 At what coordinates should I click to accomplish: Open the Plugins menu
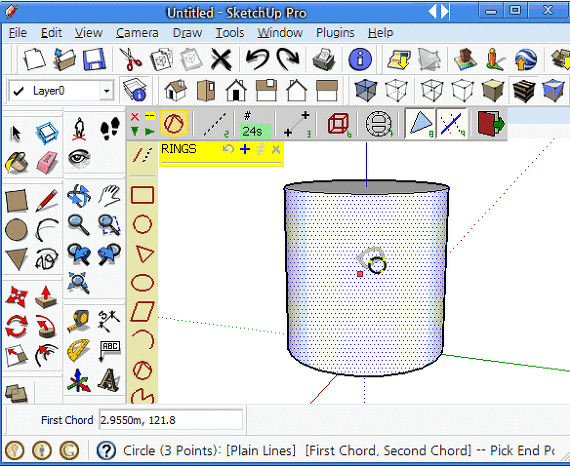tap(335, 33)
